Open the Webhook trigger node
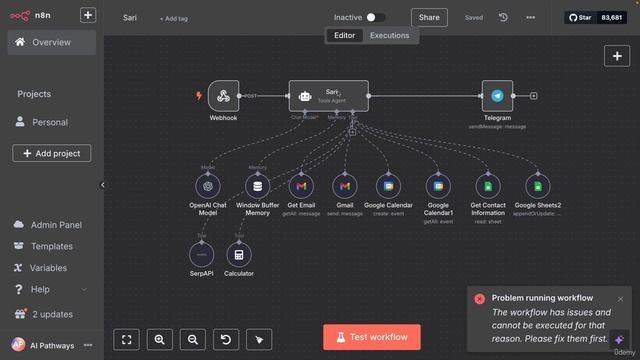This screenshot has height=360, width=640. click(x=223, y=96)
